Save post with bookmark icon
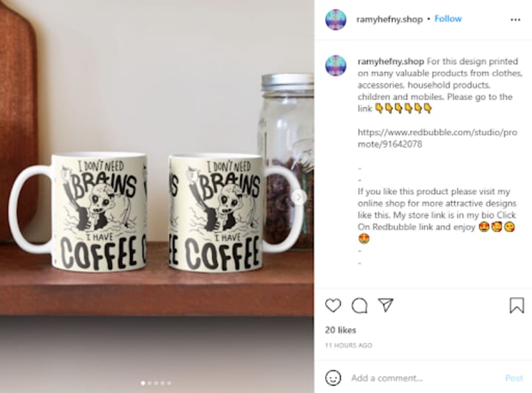Viewport: 532px width, 393px height. [x=516, y=305]
